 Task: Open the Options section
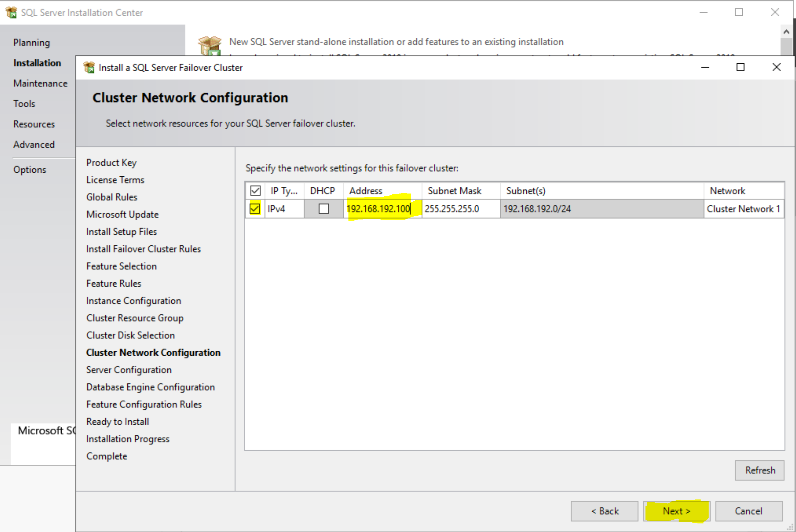coord(29,169)
